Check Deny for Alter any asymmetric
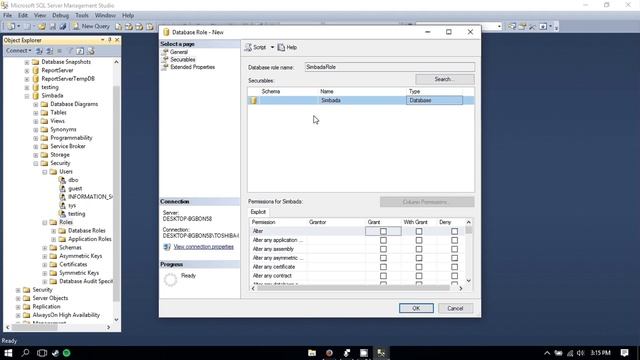This screenshot has height=360, width=640. pyautogui.click(x=454, y=258)
